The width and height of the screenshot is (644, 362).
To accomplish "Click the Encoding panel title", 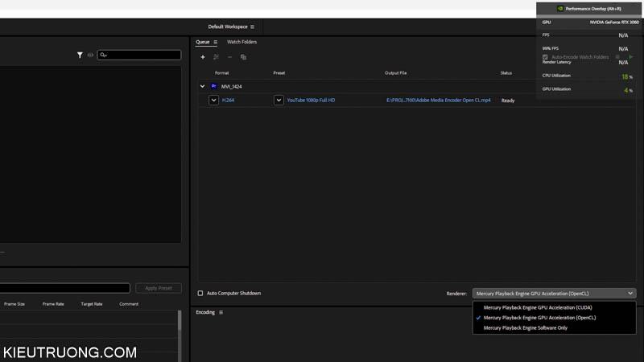I will (205, 312).
